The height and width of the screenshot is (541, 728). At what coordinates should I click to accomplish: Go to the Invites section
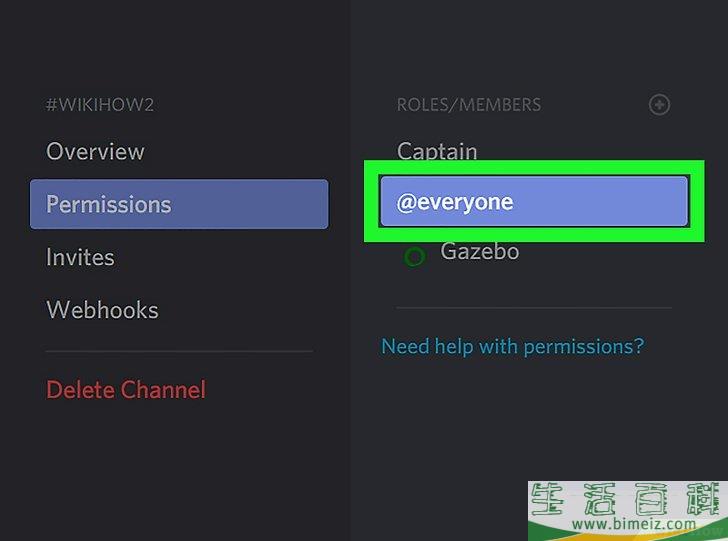(x=80, y=257)
